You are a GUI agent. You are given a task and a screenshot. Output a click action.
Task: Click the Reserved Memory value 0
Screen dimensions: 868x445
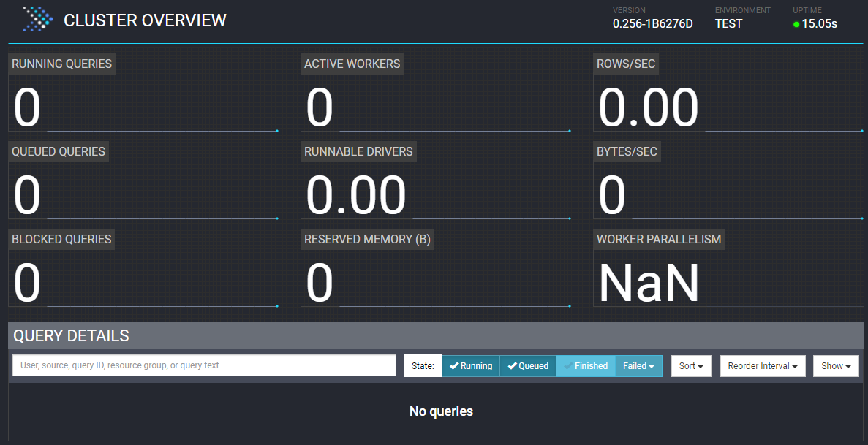(320, 282)
